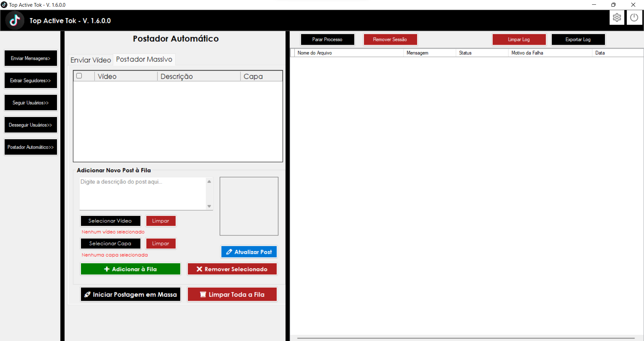Click the trash icon on Limpar Toda a Fila
This screenshot has height=341, width=644.
pos(203,294)
